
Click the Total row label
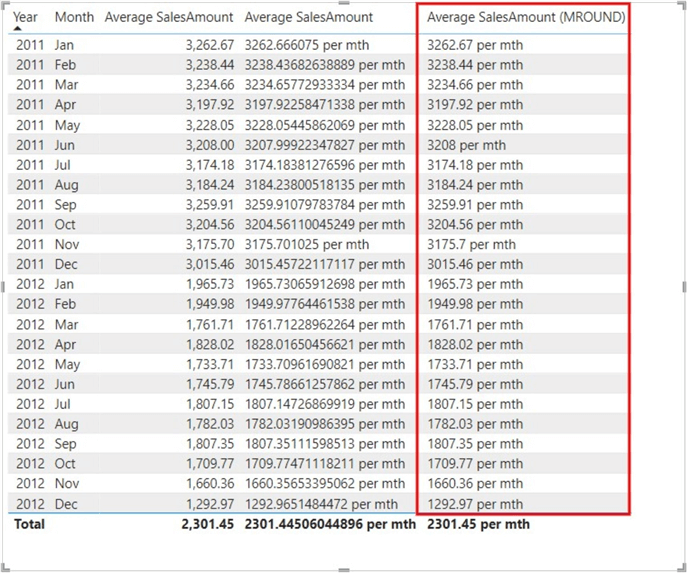(29, 524)
